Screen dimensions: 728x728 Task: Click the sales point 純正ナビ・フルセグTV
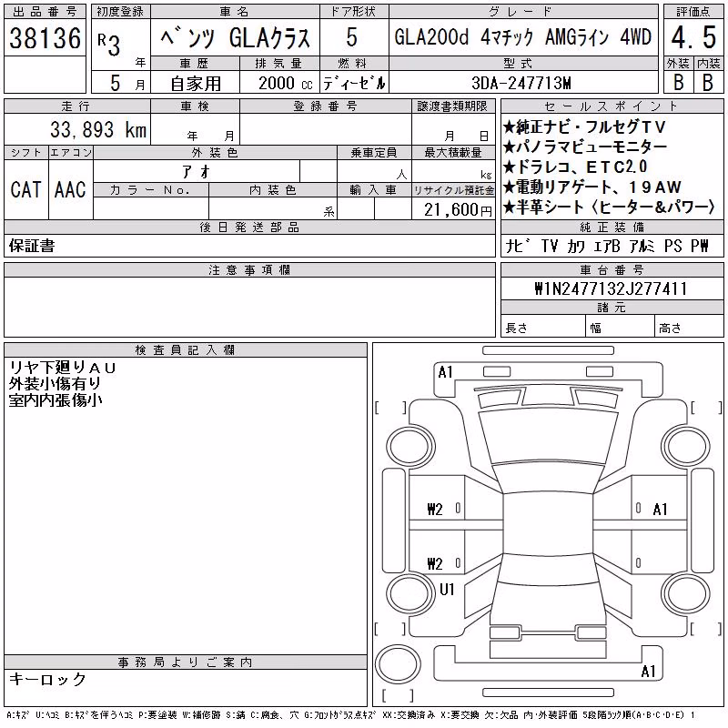pos(584,126)
